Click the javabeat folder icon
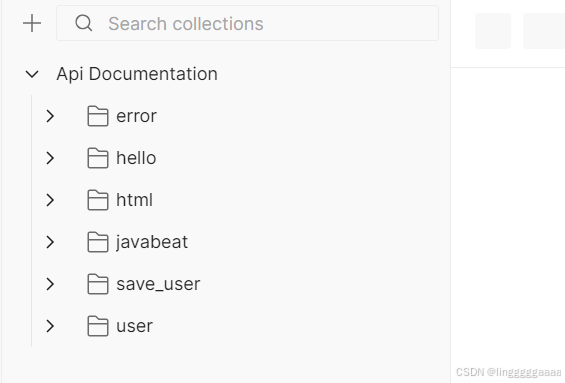The height and width of the screenshot is (383, 565). click(x=98, y=242)
